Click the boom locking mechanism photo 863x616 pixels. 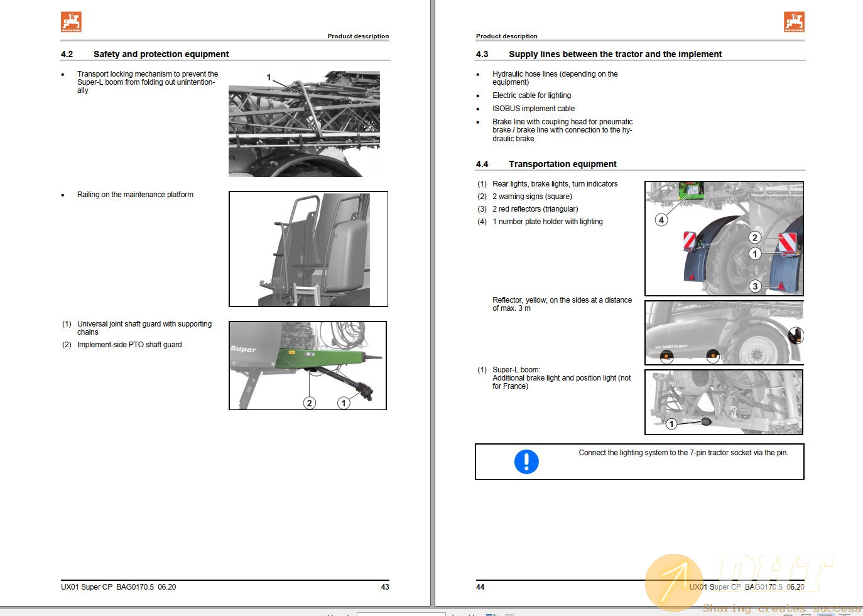(x=304, y=124)
